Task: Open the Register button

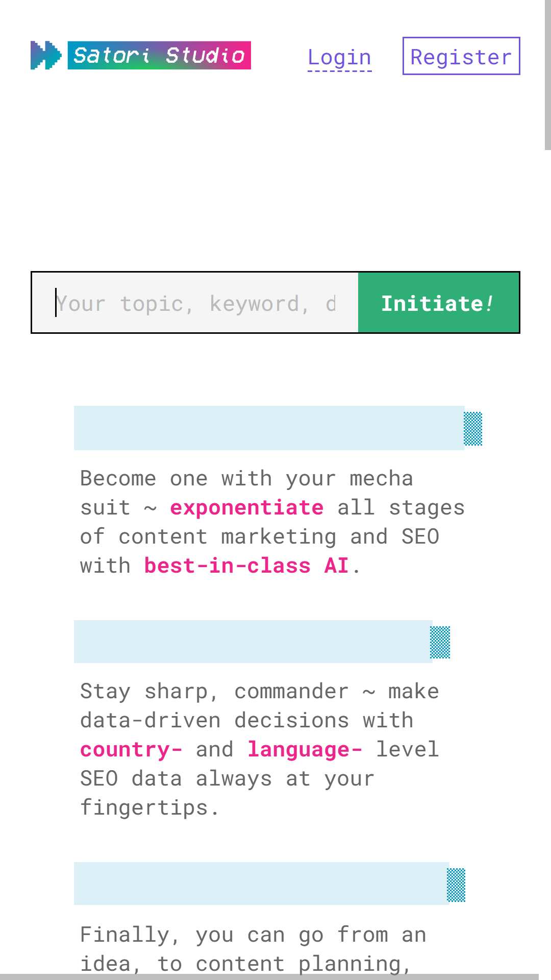Action: tap(461, 56)
